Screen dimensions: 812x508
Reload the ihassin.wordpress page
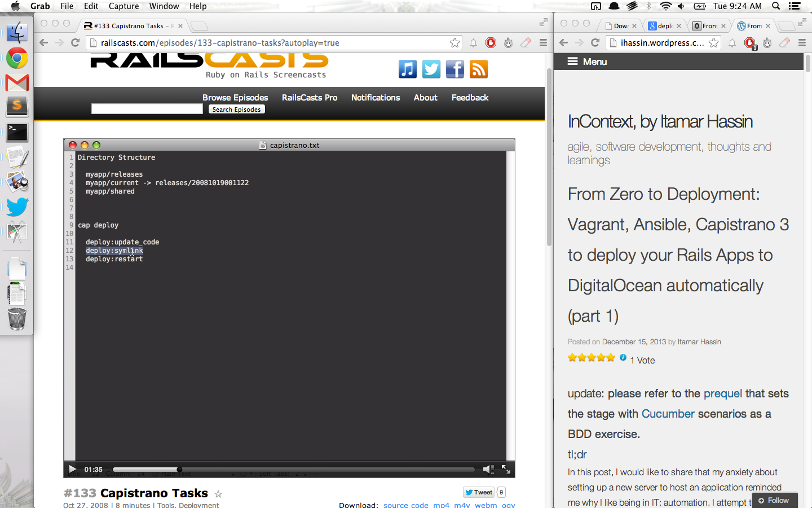[595, 43]
